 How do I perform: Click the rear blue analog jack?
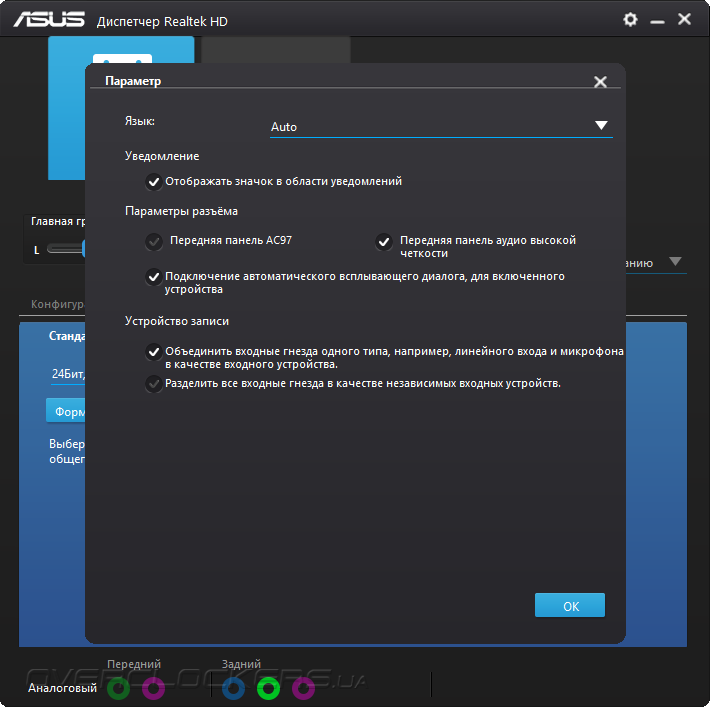[234, 688]
